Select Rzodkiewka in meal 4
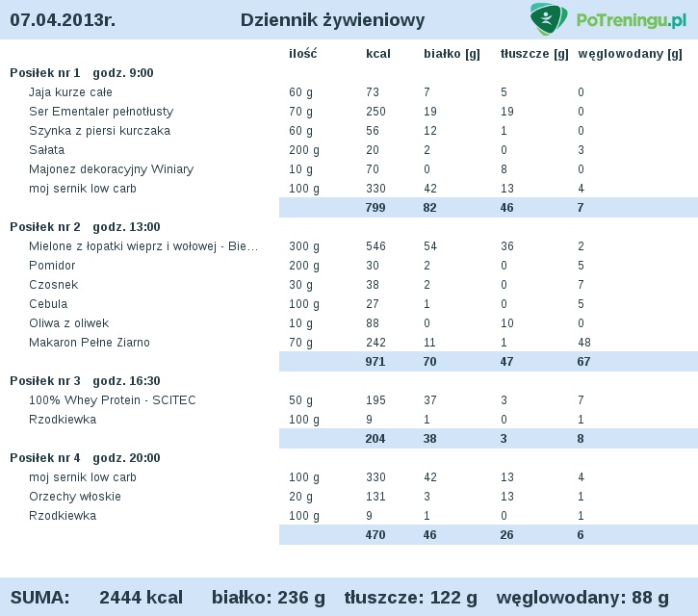 coord(63,516)
